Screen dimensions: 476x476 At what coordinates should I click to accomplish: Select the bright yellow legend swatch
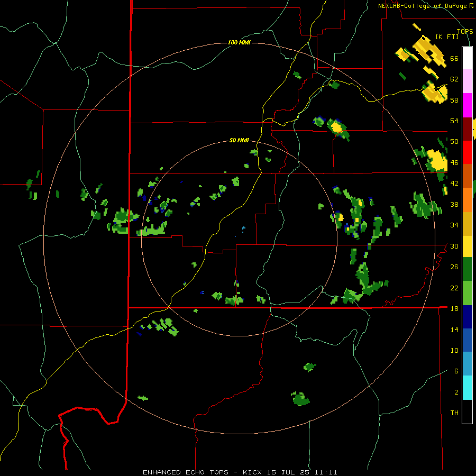[x=467, y=246]
